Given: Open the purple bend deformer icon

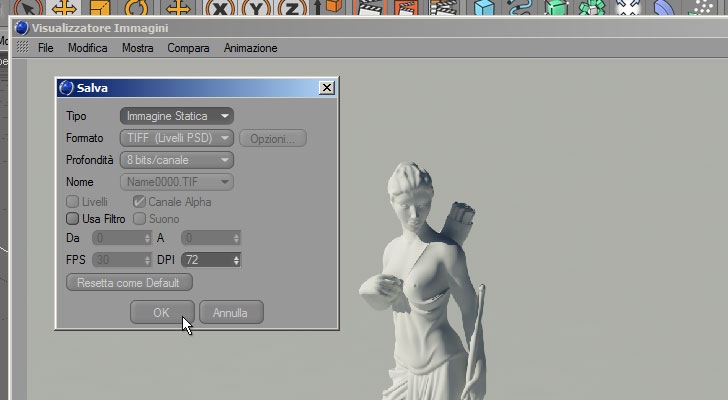Looking at the screenshot, I should [x=664, y=7].
